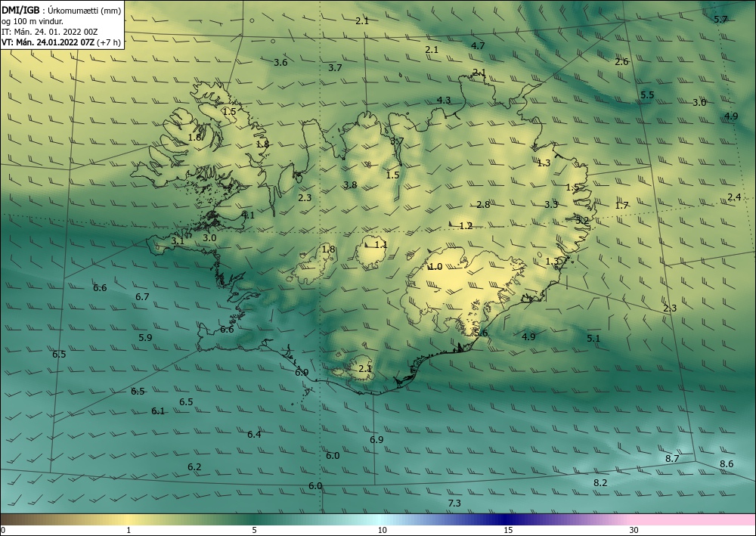Screen dimensions: 756x536
Task: Click the 8.2 value on the map
Action: coord(600,483)
